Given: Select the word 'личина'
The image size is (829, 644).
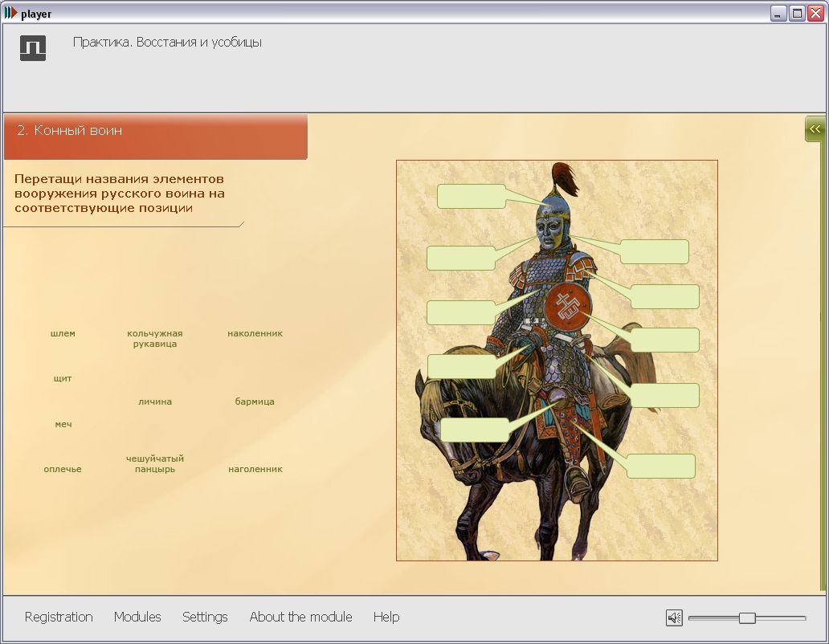Looking at the screenshot, I should tap(155, 401).
